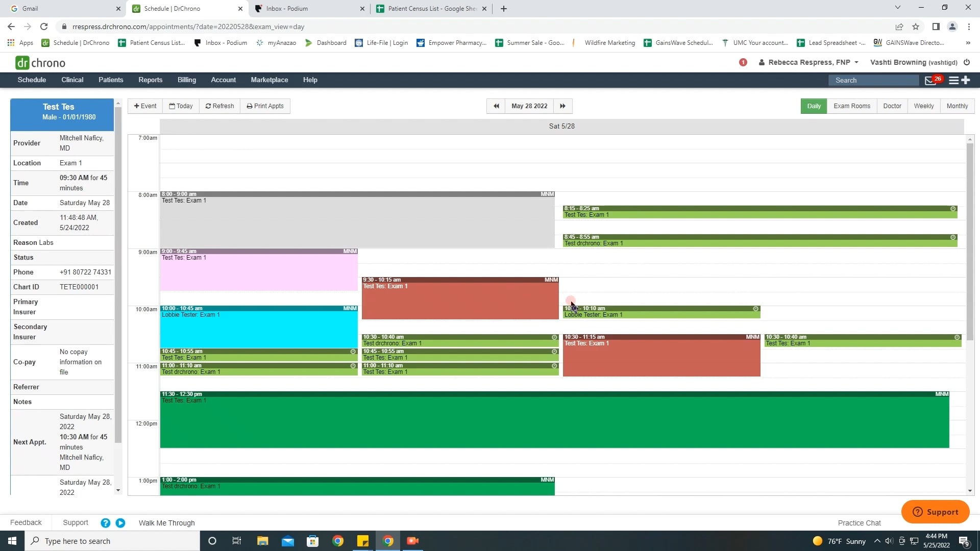Open the Feedback link in footer
The image size is (980, 551).
point(26,523)
